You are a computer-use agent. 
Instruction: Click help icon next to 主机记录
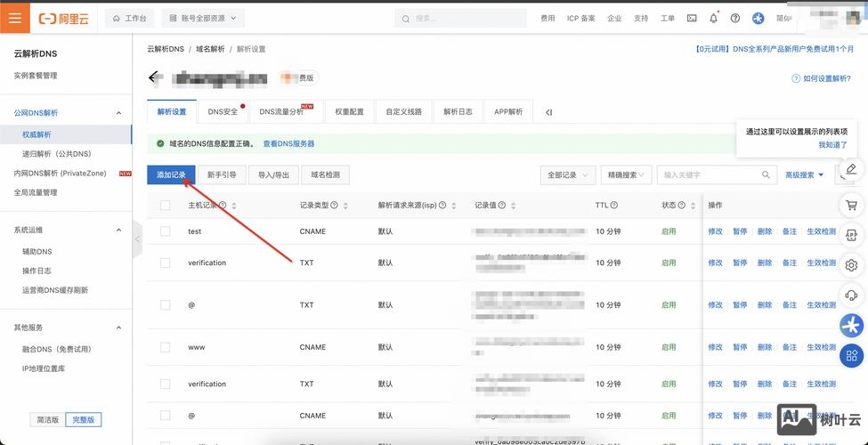pyautogui.click(x=223, y=205)
